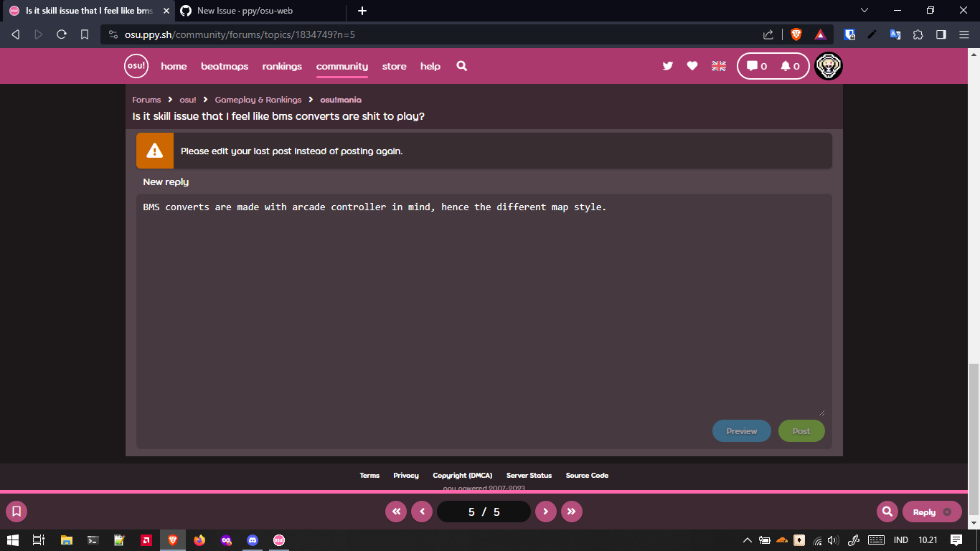Click the bookmark icon at bottom left
980x551 pixels.
(x=16, y=512)
